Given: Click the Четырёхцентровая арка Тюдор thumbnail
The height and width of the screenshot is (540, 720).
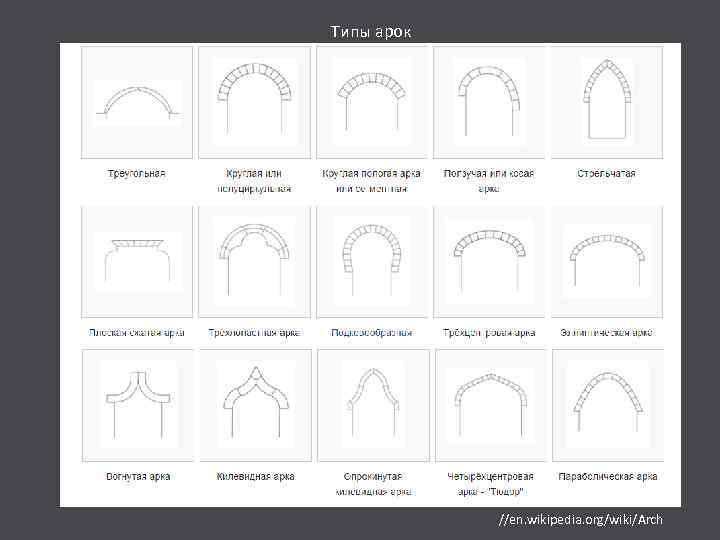Looking at the screenshot, I should pyautogui.click(x=491, y=405).
